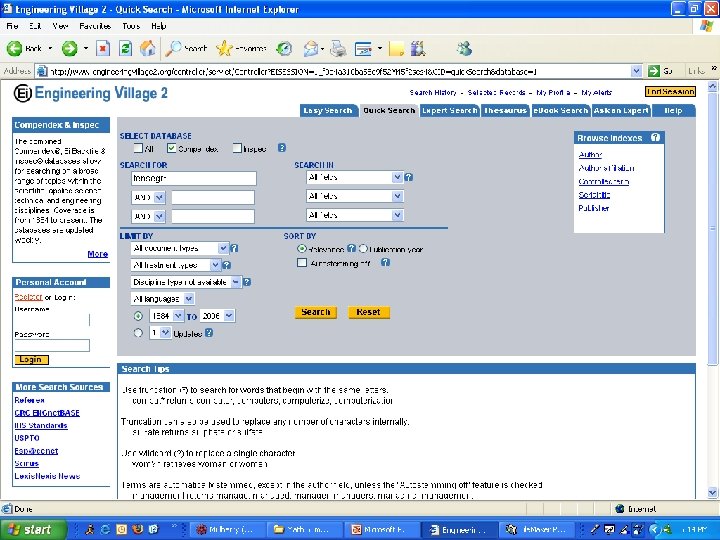Select the Relevance sort radio button
This screenshot has height=540, width=720.
pyautogui.click(x=302, y=248)
